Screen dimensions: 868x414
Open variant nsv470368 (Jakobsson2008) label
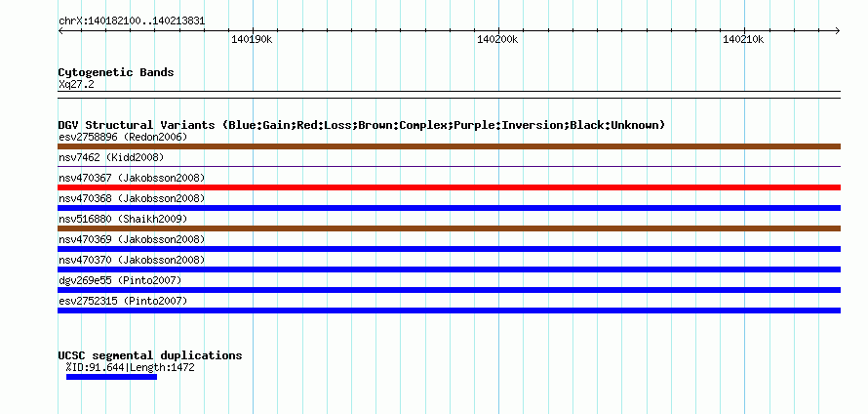(x=132, y=198)
